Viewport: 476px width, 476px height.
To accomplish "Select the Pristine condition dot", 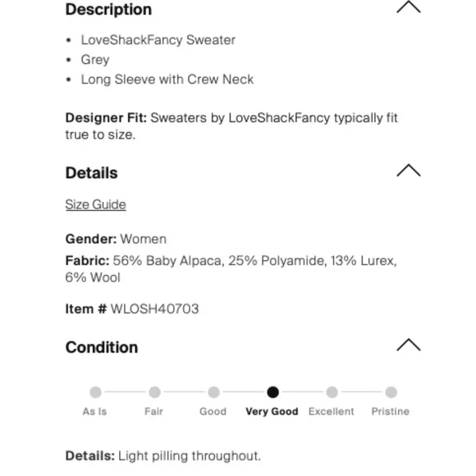I will point(391,392).
